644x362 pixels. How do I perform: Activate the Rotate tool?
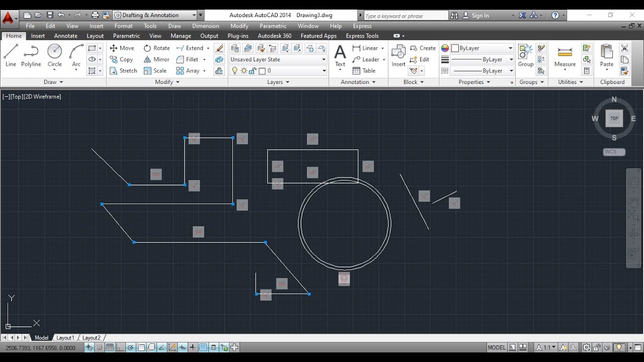click(156, 48)
